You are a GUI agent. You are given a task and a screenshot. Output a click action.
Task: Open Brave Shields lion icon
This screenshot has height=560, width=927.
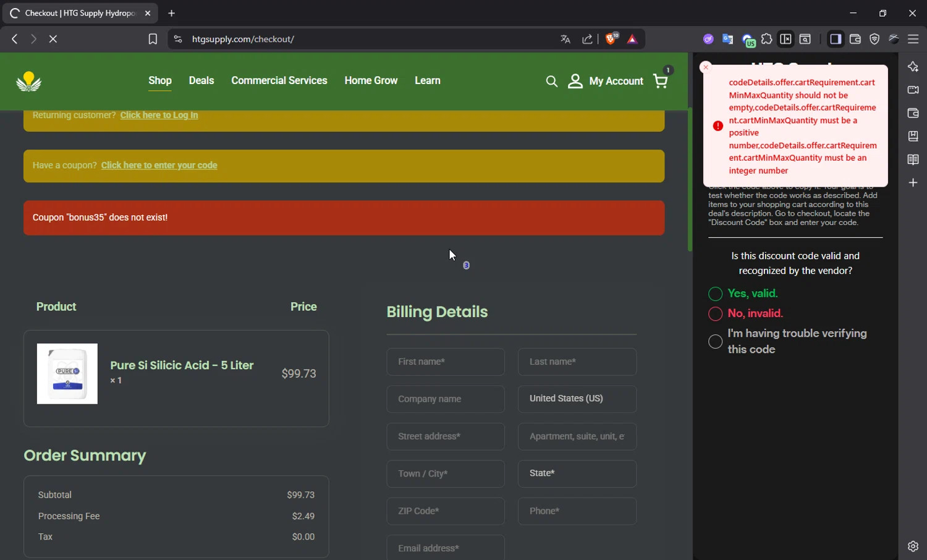click(611, 39)
